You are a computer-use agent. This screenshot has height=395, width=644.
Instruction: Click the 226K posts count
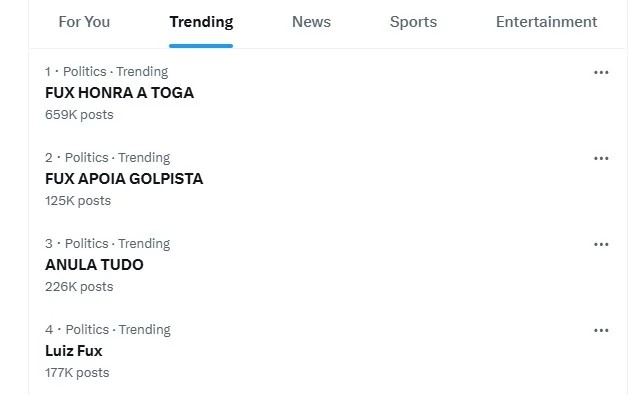pos(79,287)
